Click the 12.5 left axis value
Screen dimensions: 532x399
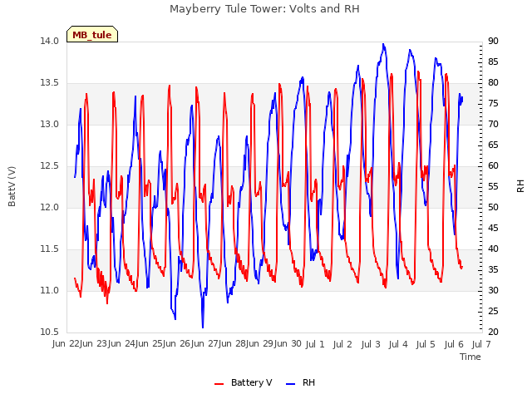50,166
